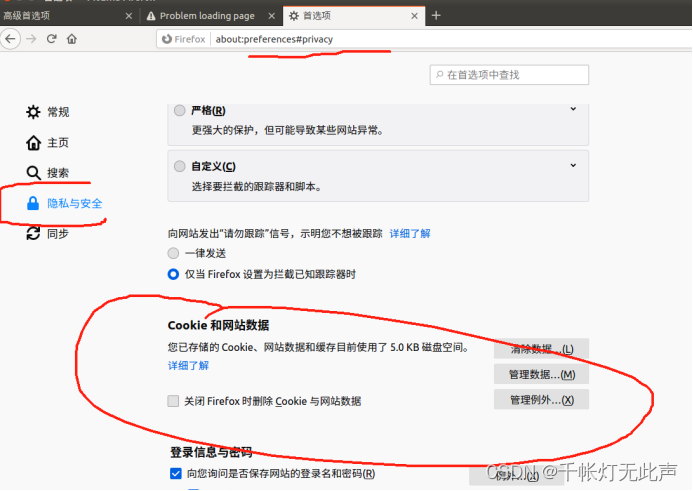Click the text 更强大的保护，但可能导致某些网站异常。

[288, 130]
